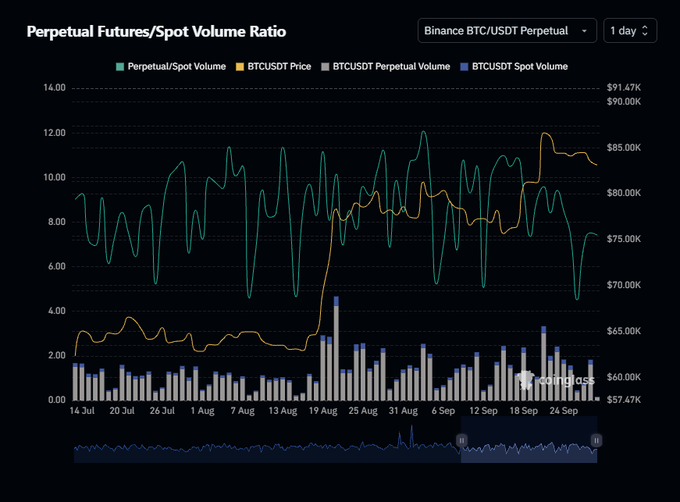Image resolution: width=680 pixels, height=502 pixels.
Task: Click the gray Perpetual Volume legend swatch
Action: 325,67
